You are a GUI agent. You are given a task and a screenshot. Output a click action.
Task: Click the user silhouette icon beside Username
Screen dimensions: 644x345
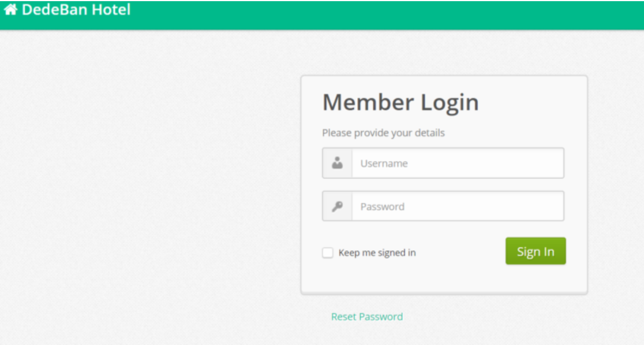coord(337,163)
